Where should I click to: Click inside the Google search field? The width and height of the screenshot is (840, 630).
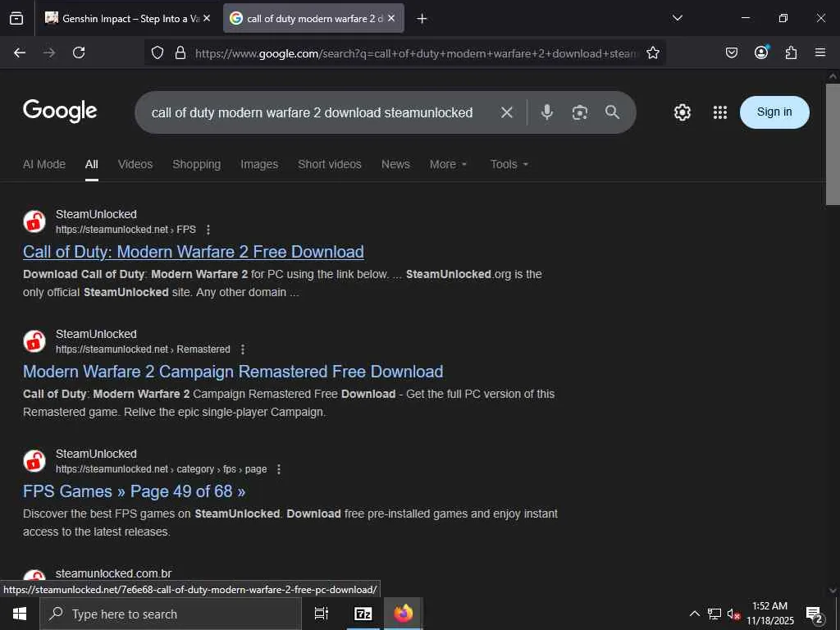[x=312, y=112]
